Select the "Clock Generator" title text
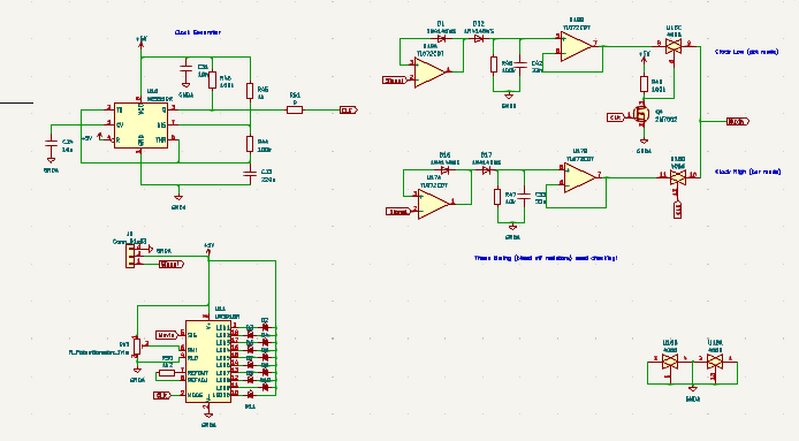This screenshot has width=799, height=441. click(x=197, y=33)
